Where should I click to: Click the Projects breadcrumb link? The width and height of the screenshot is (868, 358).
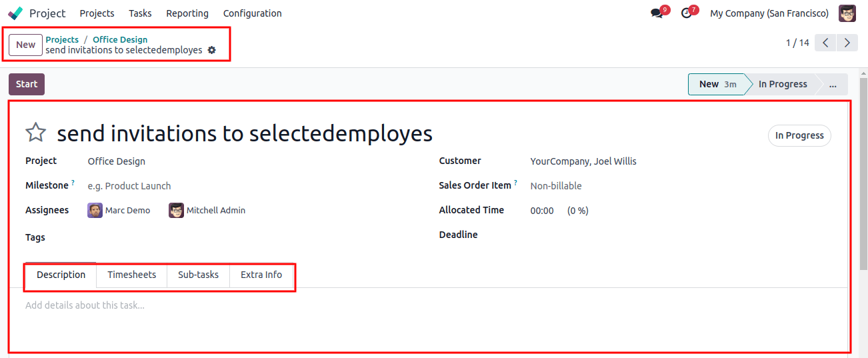pos(62,39)
